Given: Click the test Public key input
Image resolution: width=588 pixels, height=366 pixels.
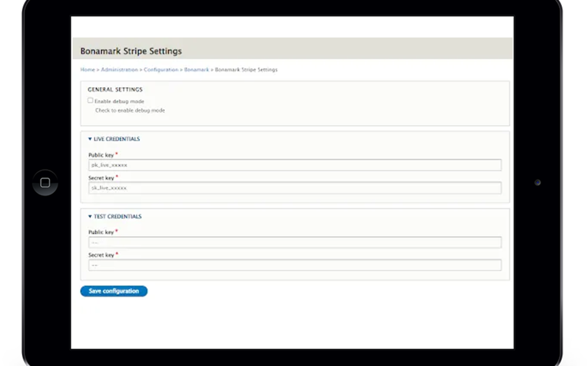Looking at the screenshot, I should 295,242.
